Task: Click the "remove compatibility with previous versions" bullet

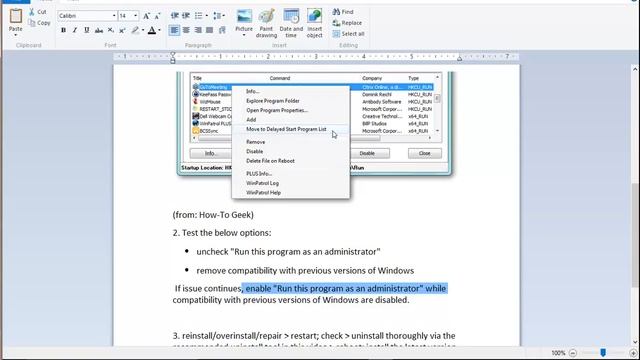Action: [305, 270]
